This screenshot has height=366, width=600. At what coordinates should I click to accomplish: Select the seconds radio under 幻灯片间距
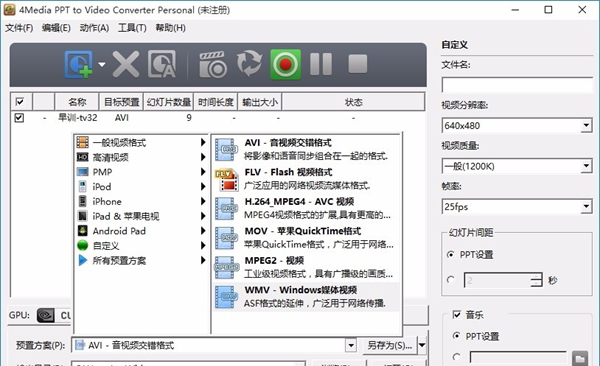point(451,280)
